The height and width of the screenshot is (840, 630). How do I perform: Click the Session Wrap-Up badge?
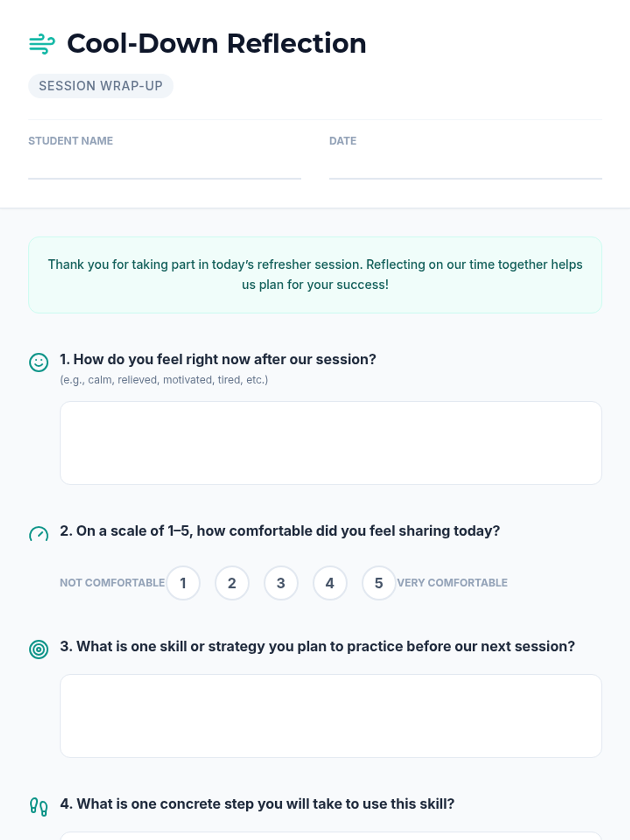point(101,86)
